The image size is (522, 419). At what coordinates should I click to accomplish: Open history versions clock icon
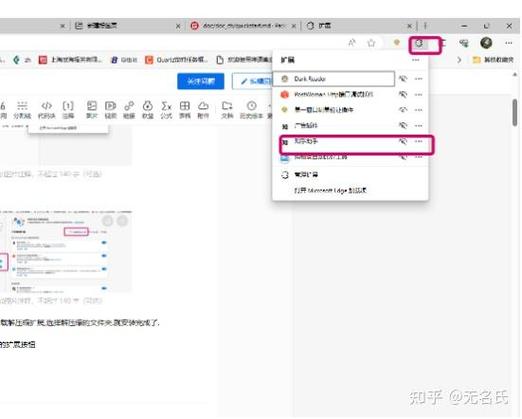[251, 110]
